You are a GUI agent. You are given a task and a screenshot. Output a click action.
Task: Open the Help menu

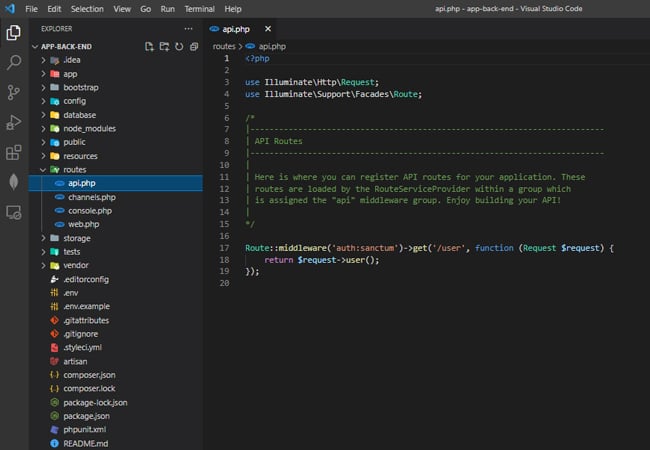pos(233,9)
